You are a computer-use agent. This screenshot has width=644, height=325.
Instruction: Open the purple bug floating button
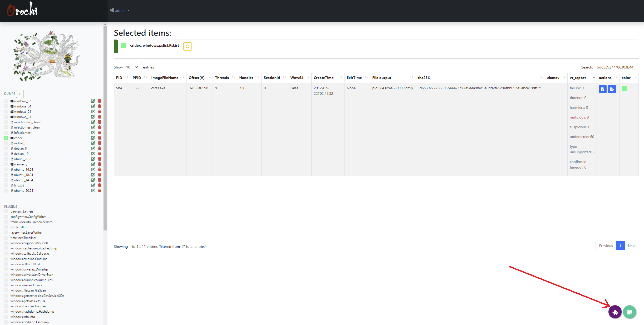point(615,312)
